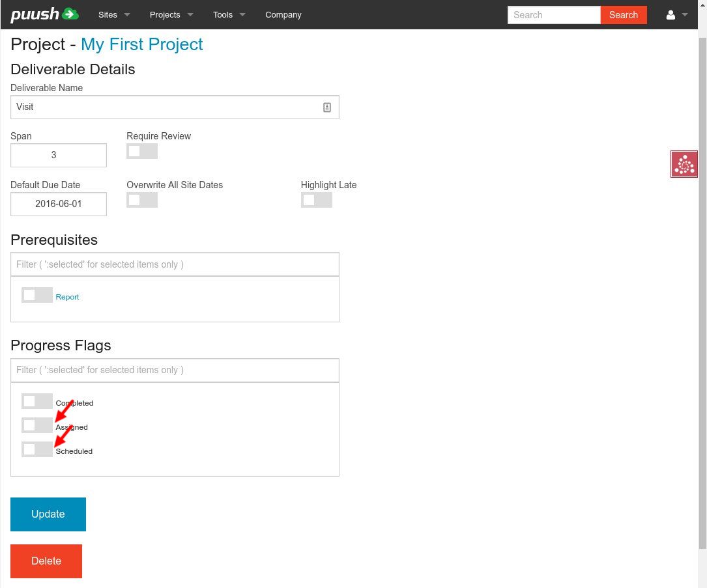Viewport: 707px width, 588px height.
Task: Enable the Completed progress flag
Action: [37, 401]
